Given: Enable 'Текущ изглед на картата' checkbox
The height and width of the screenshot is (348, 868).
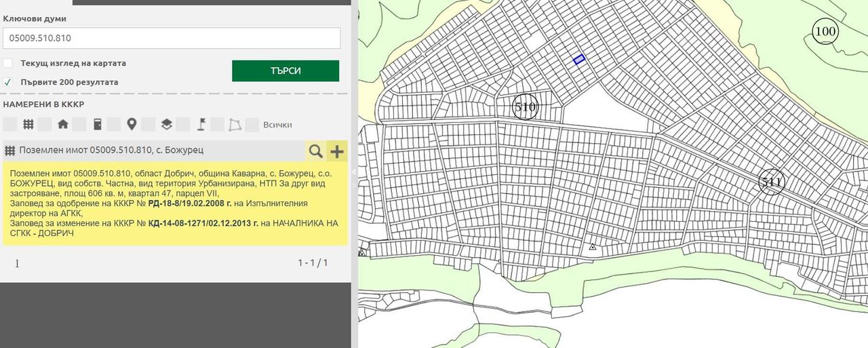Looking at the screenshot, I should point(7,63).
